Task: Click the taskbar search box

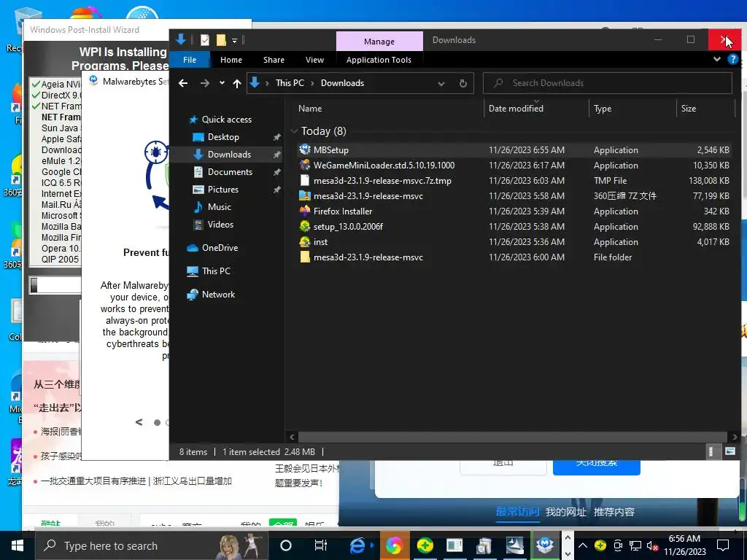Action: pos(152,545)
